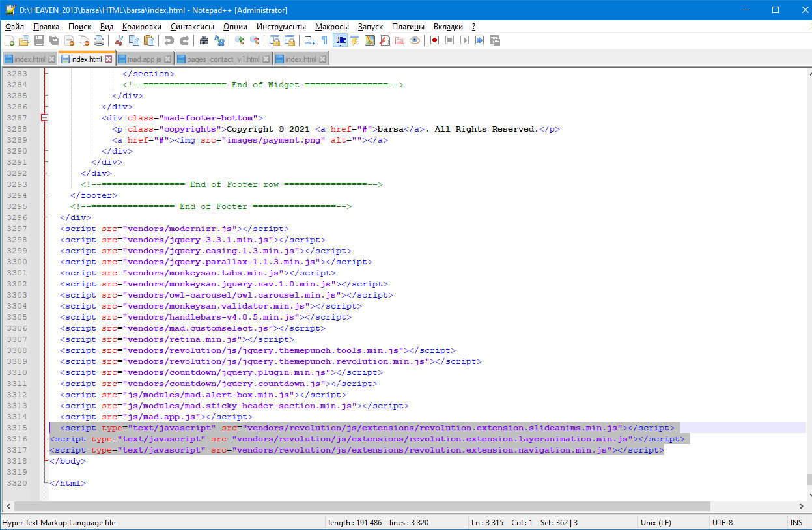Click the New file toolbar icon
Screen dimensions: 812x530
[9, 40]
